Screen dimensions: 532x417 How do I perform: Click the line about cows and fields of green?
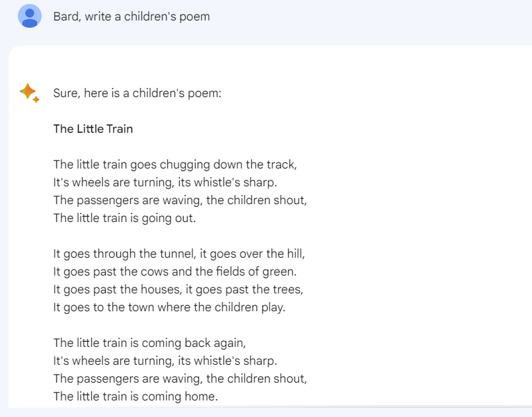(174, 271)
